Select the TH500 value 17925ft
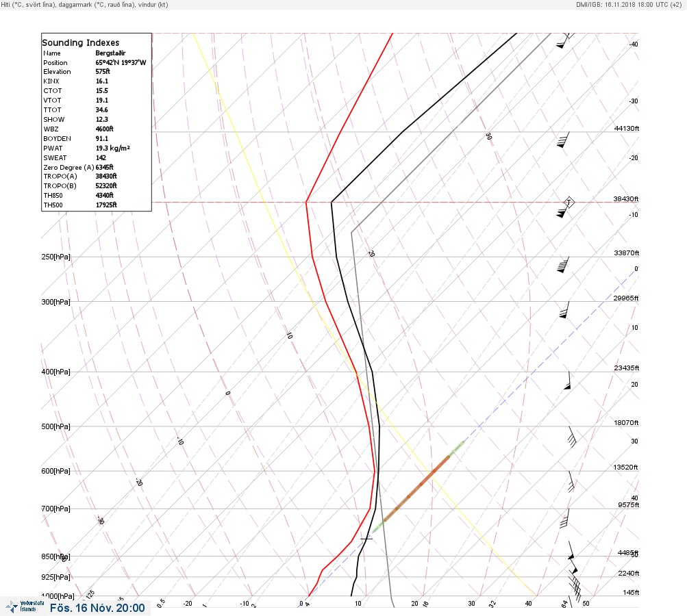 tap(106, 205)
